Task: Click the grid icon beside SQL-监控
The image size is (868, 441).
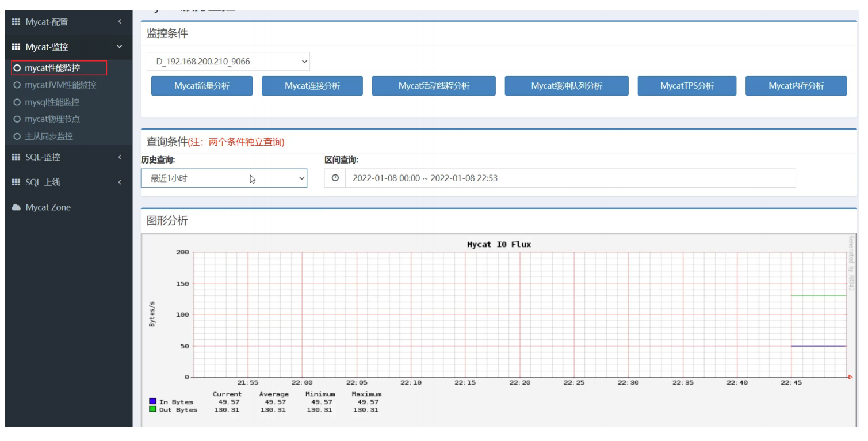Action: pyautogui.click(x=16, y=157)
